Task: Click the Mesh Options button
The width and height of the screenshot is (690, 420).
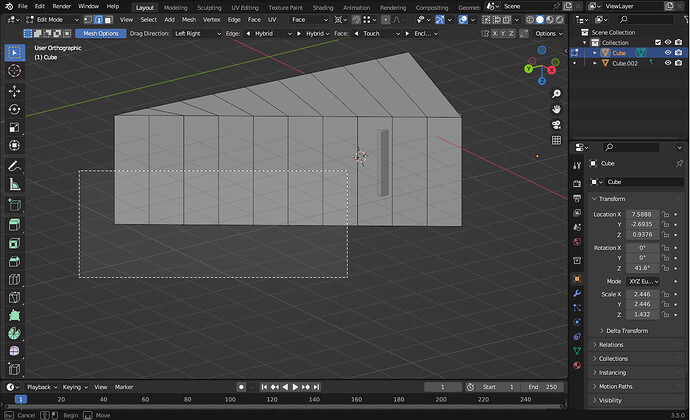Action: [x=101, y=33]
